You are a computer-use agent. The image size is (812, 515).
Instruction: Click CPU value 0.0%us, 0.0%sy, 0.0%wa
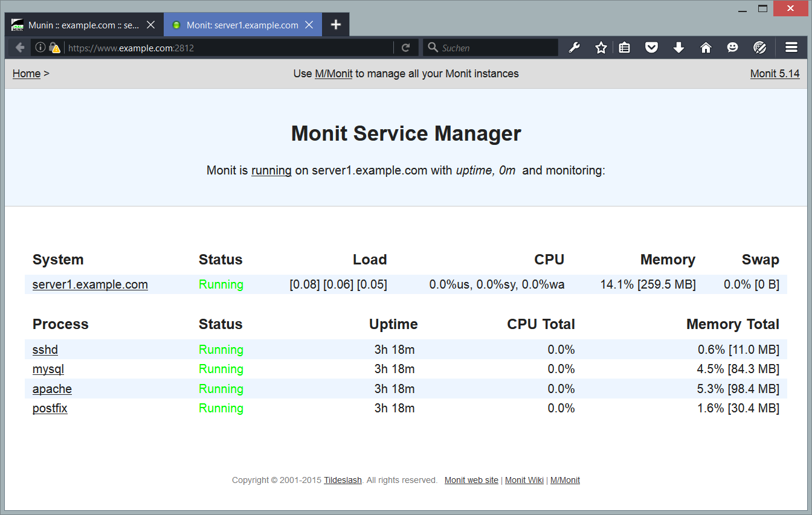(x=497, y=284)
